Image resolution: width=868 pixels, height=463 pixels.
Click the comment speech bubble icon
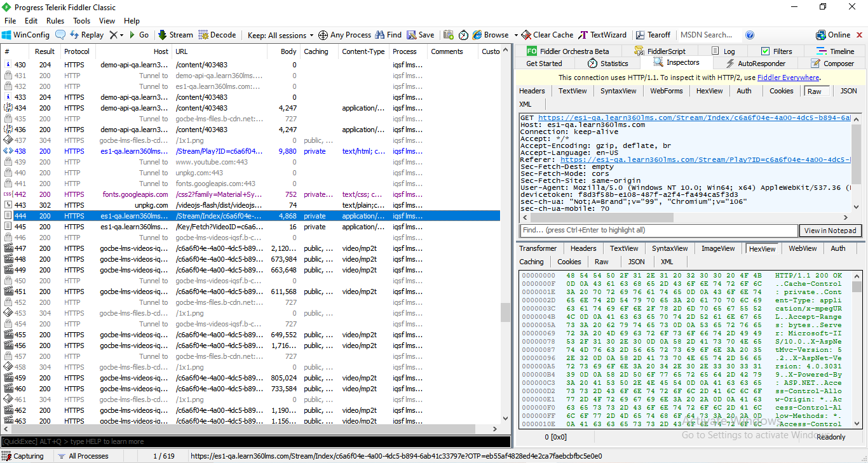[x=60, y=35]
